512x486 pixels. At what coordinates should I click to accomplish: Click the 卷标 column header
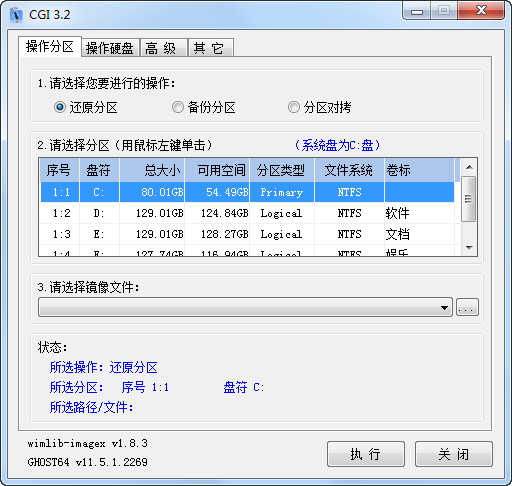[x=419, y=170]
